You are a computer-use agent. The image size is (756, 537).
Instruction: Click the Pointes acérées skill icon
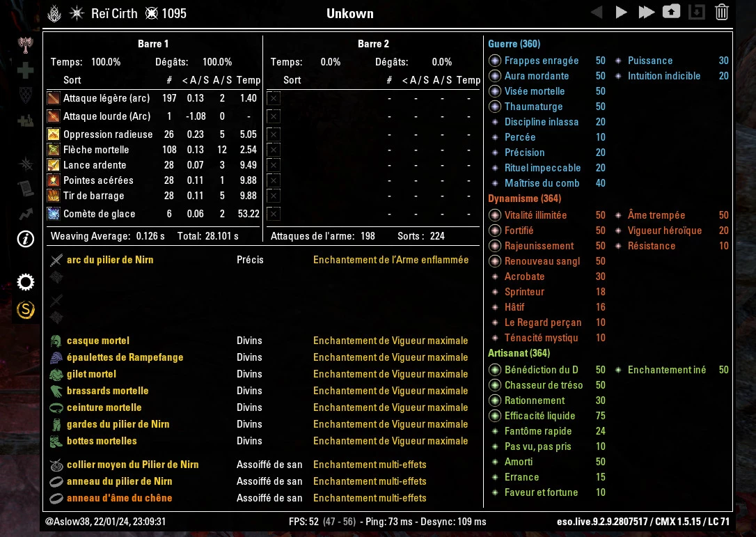click(54, 180)
